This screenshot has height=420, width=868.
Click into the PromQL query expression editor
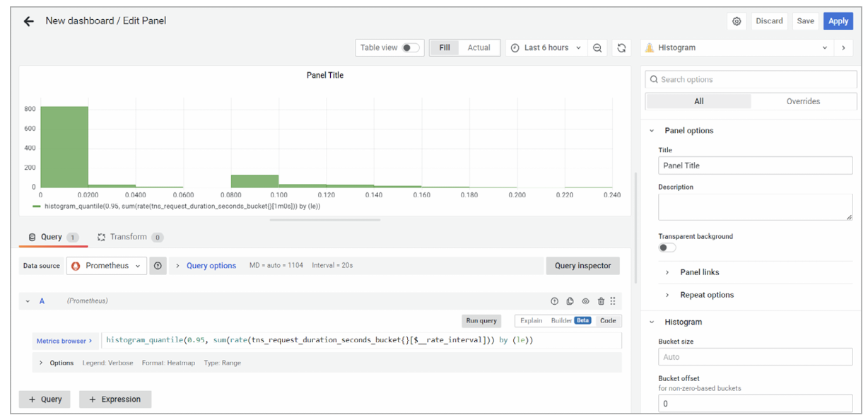362,341
